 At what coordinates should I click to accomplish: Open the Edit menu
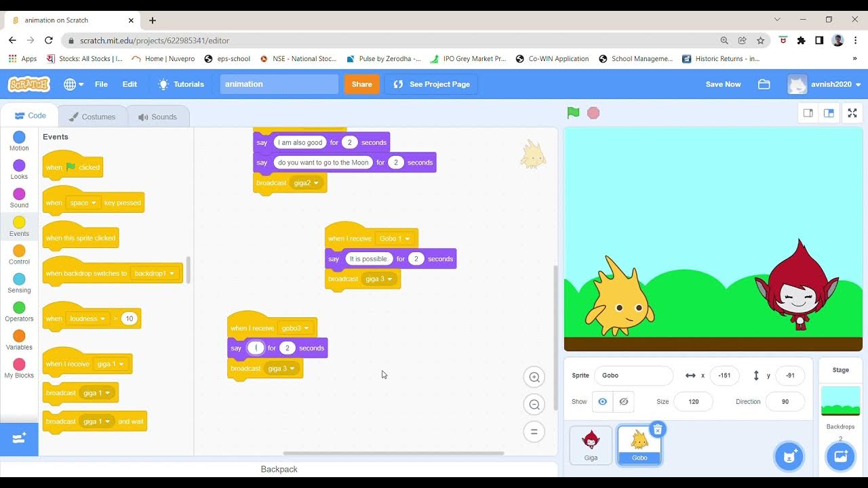(x=130, y=84)
